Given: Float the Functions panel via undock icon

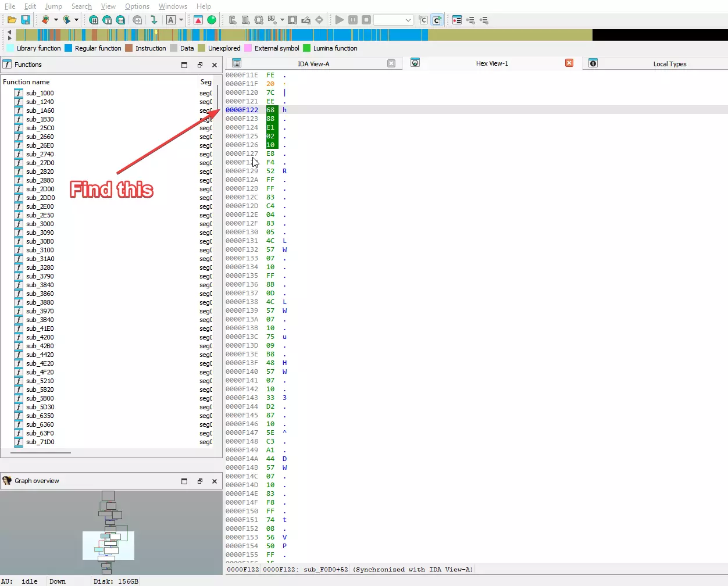Looking at the screenshot, I should pos(199,65).
